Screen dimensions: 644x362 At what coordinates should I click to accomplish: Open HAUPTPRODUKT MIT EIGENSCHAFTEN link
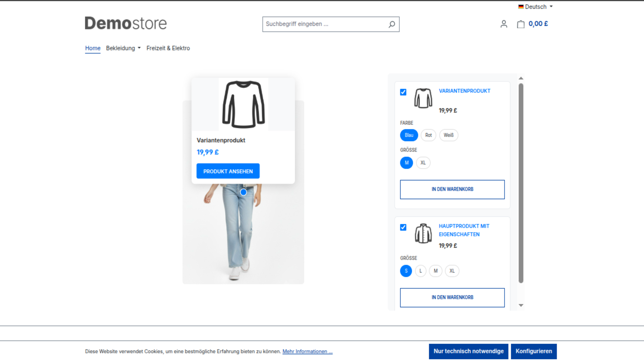click(x=464, y=230)
